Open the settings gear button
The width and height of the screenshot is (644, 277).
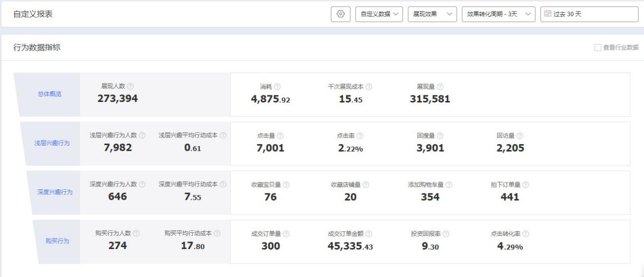[341, 14]
